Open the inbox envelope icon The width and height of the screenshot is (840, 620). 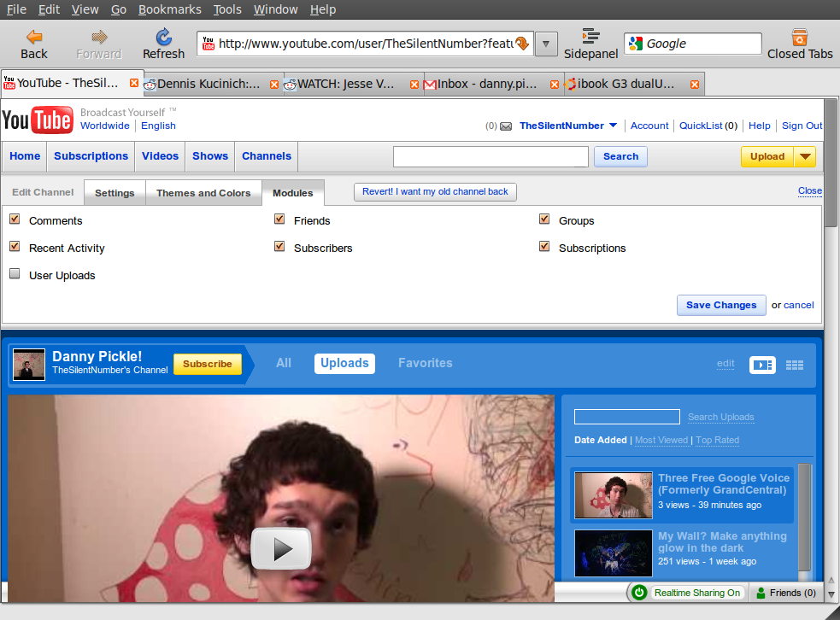coord(506,126)
